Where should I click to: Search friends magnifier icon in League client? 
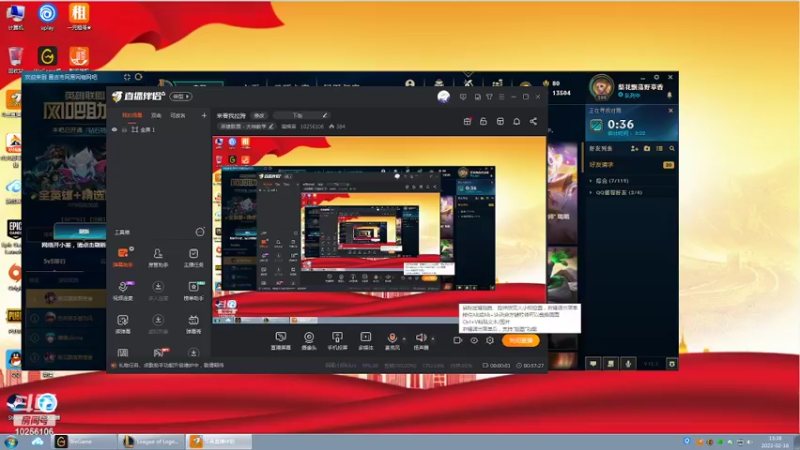[672, 148]
